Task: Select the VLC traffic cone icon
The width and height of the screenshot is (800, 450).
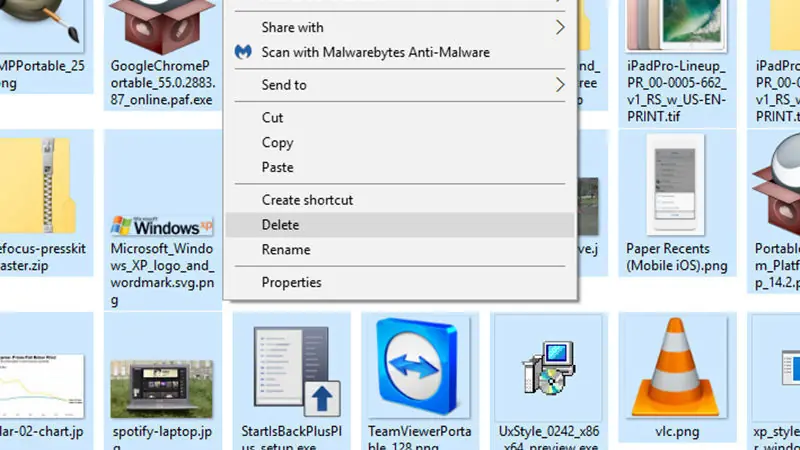Action: point(677,367)
